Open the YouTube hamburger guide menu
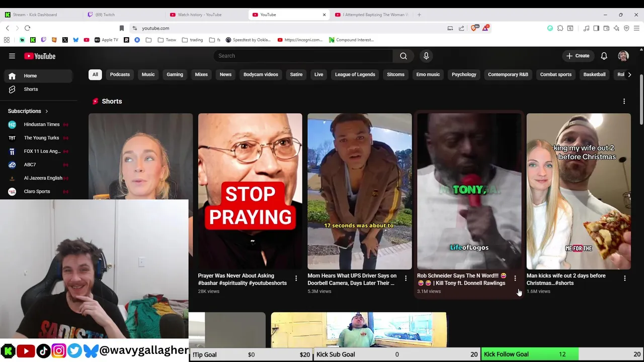The height and width of the screenshot is (362, 644). (12, 56)
